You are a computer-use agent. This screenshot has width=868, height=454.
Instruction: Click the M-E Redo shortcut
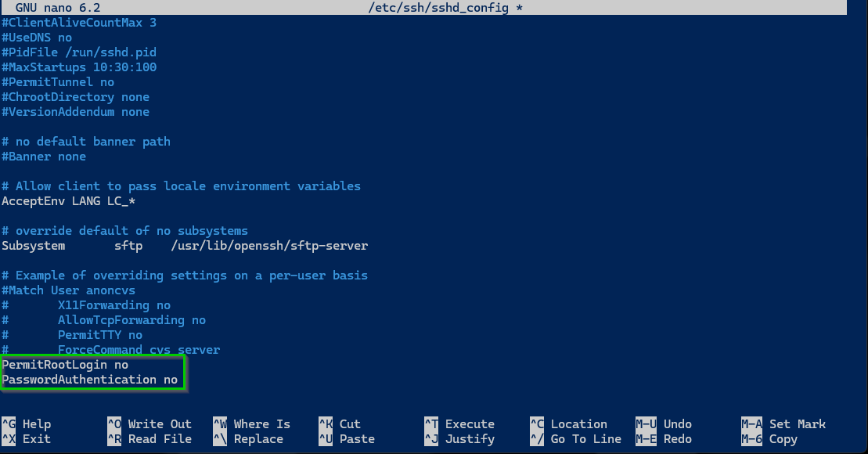click(664, 439)
